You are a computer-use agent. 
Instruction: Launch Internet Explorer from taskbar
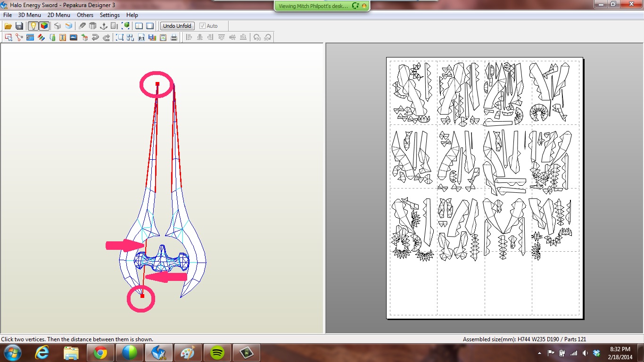pos(42,353)
